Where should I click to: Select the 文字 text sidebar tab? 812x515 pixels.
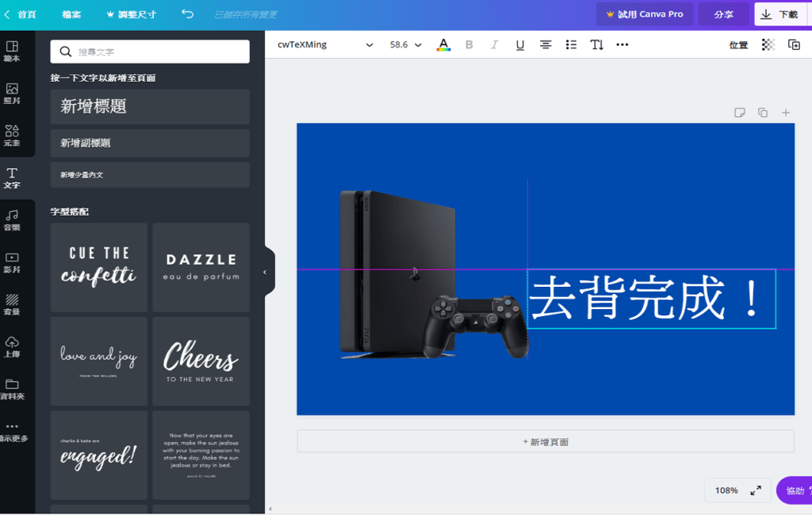tap(12, 178)
